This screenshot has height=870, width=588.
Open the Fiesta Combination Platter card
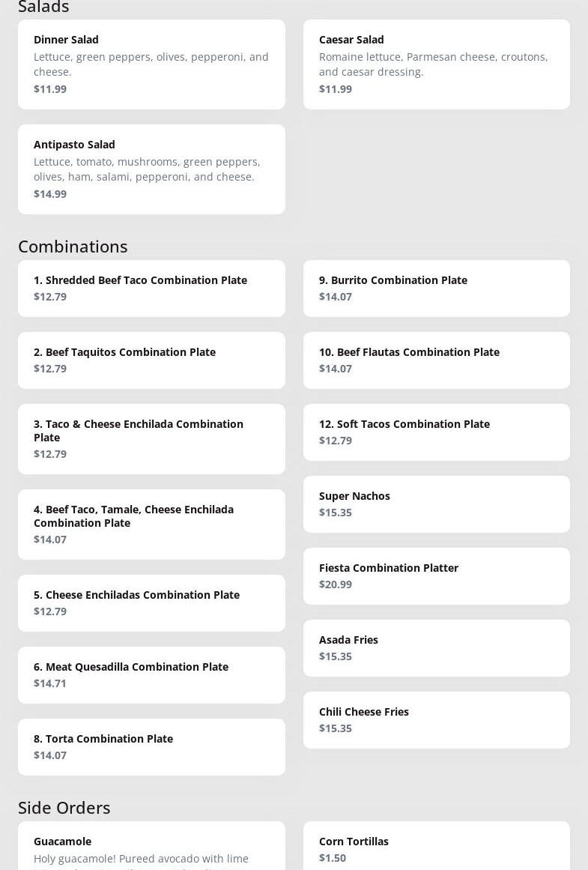pos(436,576)
